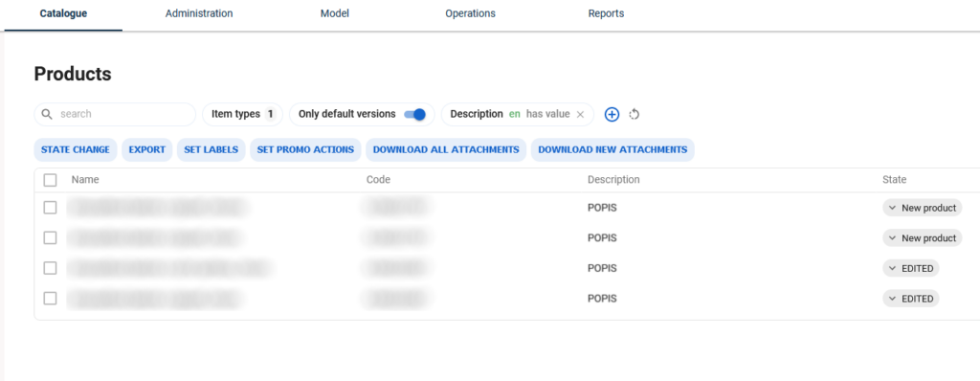This screenshot has width=980, height=381.
Task: Expand third row EDITED state dropdown
Action: pos(911,268)
